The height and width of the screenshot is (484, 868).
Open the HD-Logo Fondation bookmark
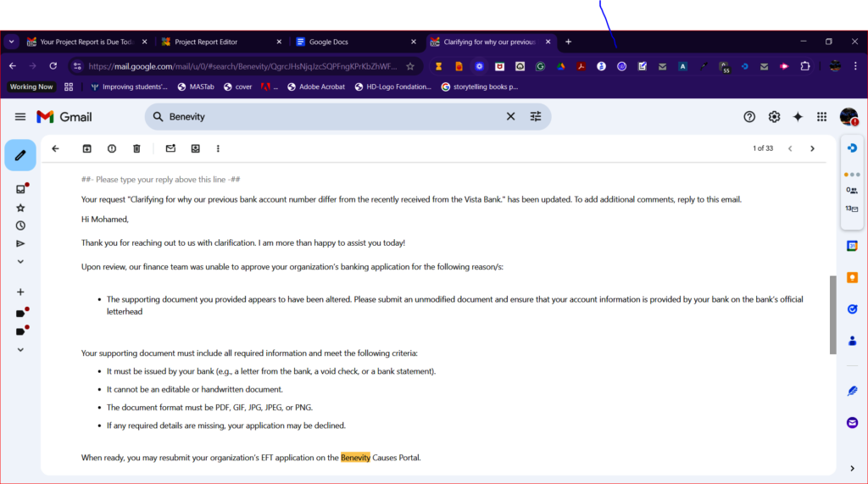pos(393,87)
